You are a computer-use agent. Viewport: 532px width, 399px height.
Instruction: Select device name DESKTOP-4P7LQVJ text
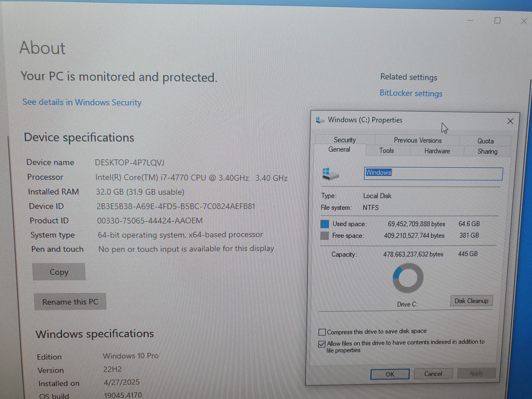point(130,163)
